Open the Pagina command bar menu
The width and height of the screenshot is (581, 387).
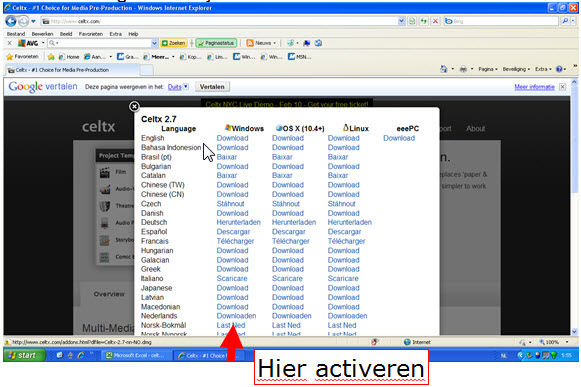[488, 69]
